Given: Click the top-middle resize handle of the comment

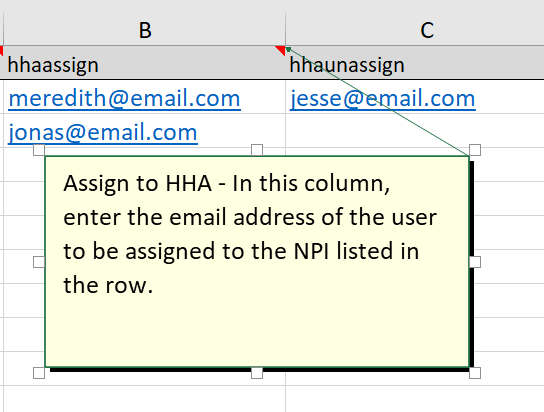Looking at the screenshot, I should 257,150.
